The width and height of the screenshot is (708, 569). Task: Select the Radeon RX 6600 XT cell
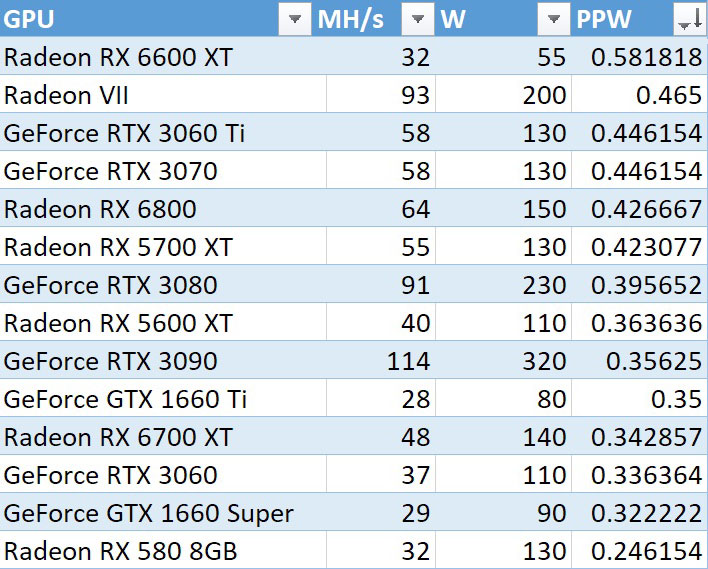pos(163,56)
